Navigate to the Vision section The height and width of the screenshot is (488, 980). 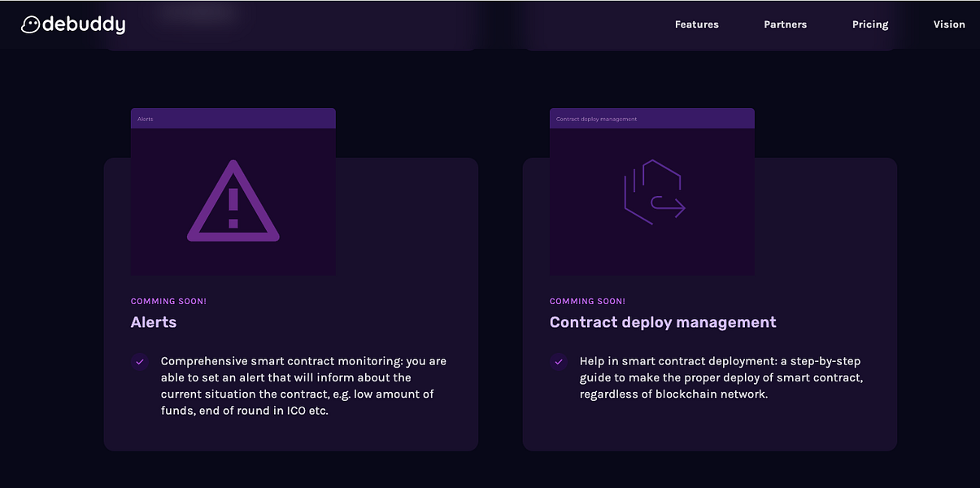949,24
